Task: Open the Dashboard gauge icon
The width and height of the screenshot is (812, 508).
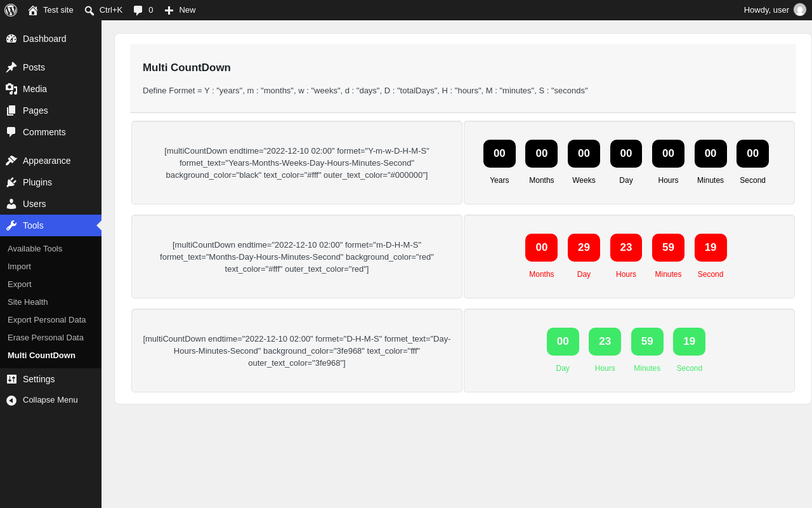Action: pyautogui.click(x=11, y=39)
